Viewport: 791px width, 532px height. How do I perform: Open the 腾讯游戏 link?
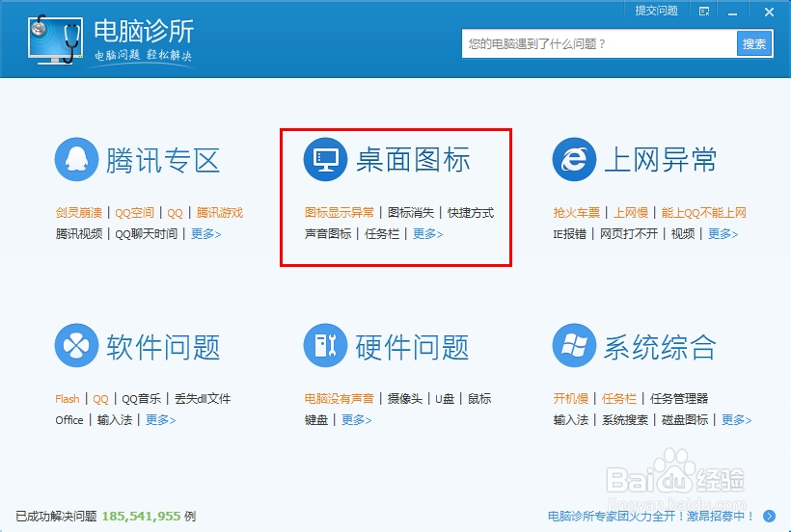[219, 213]
